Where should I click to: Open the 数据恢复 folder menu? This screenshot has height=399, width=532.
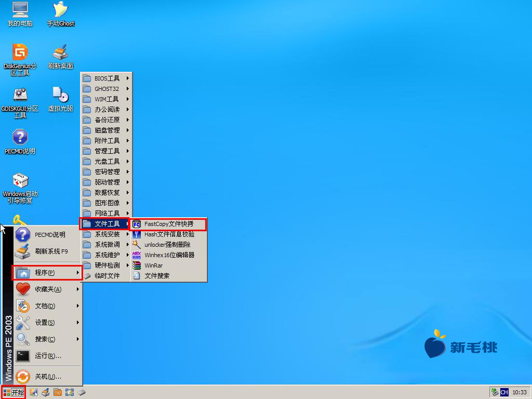tap(106, 193)
